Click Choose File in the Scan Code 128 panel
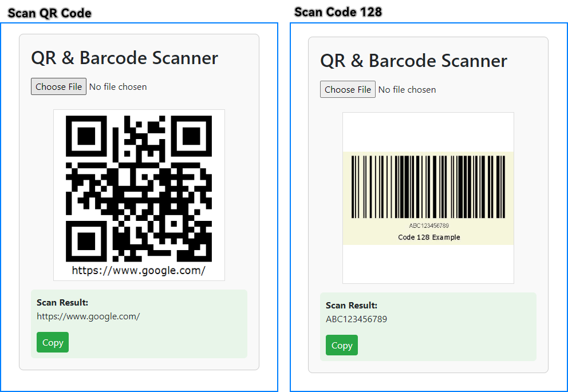Screen dimensions: 568x392 click(347, 89)
